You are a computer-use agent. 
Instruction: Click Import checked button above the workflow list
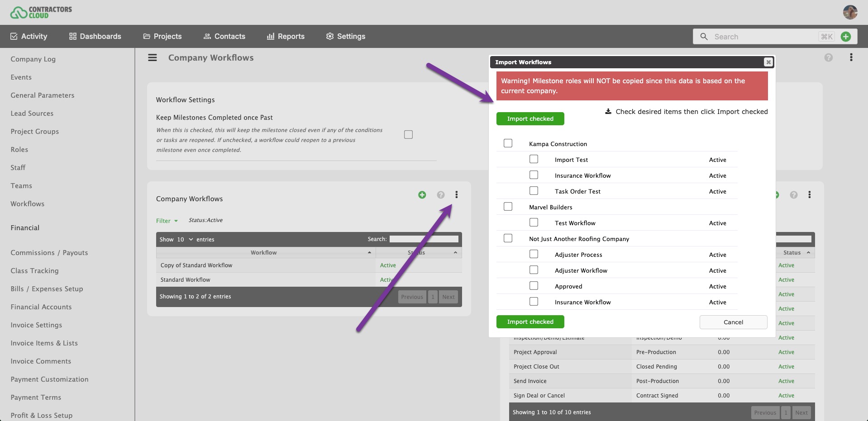click(530, 119)
